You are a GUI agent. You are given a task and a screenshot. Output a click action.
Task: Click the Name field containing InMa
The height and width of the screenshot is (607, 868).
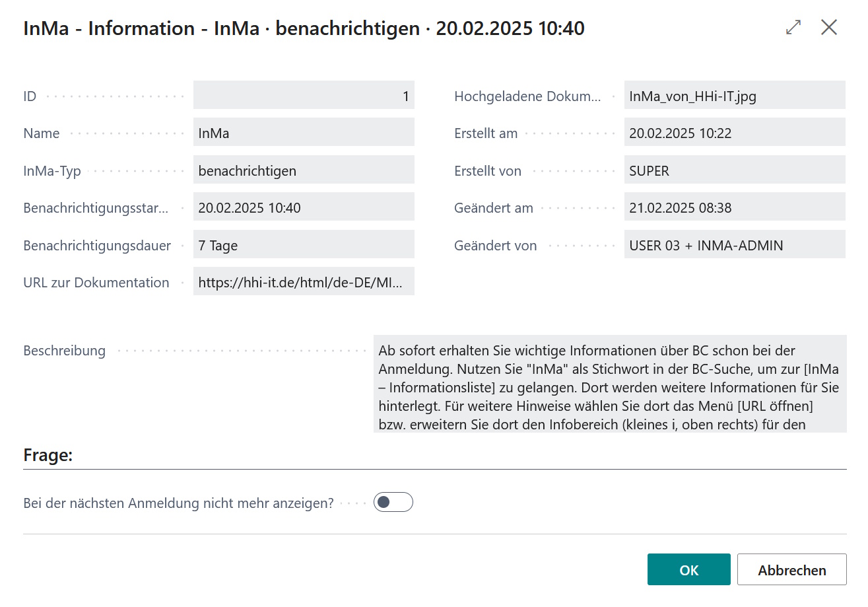coord(304,132)
